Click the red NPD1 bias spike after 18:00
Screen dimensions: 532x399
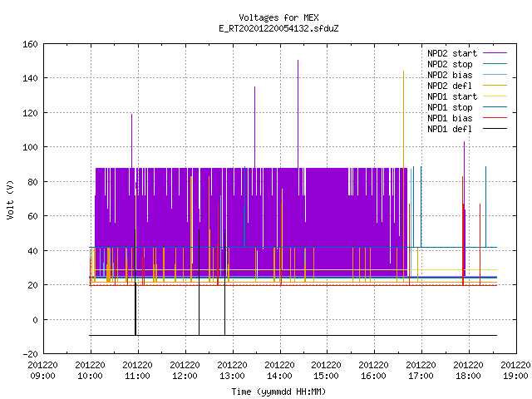click(x=480, y=244)
